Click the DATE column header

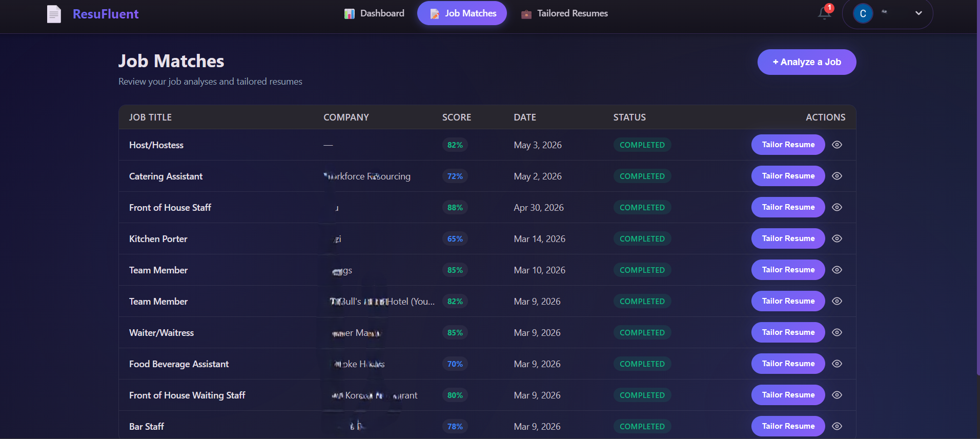(x=525, y=117)
